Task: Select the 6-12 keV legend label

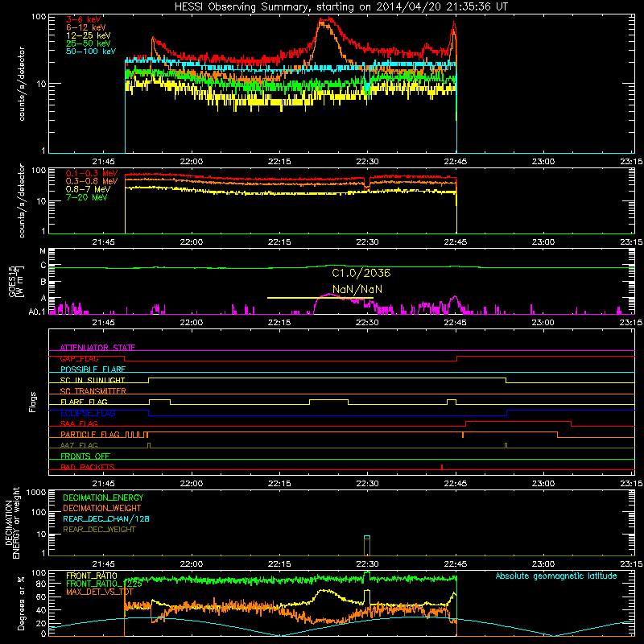Action: pyautogui.click(x=86, y=27)
